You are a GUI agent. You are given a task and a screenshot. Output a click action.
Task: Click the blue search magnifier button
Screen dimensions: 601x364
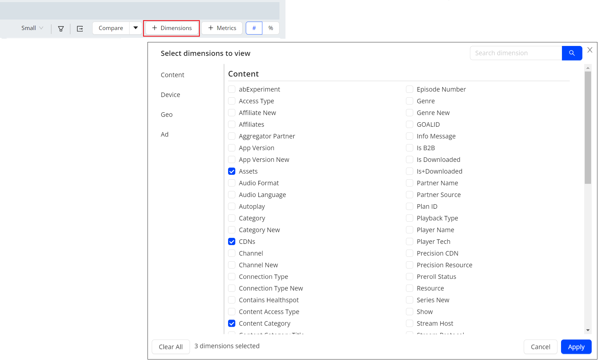[572, 53]
